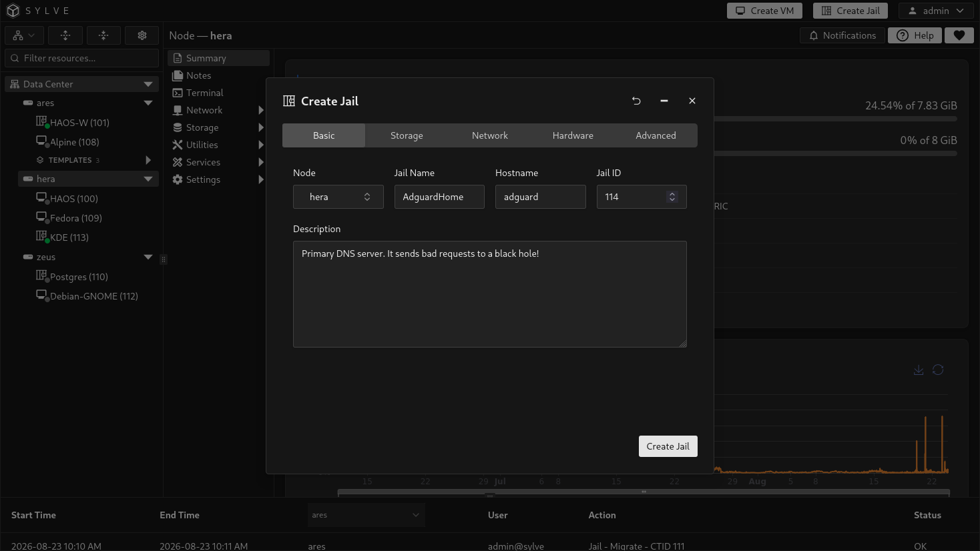Screen dimensions: 980x551
Task: Switch to the Hardware tab
Action: [x=573, y=135]
